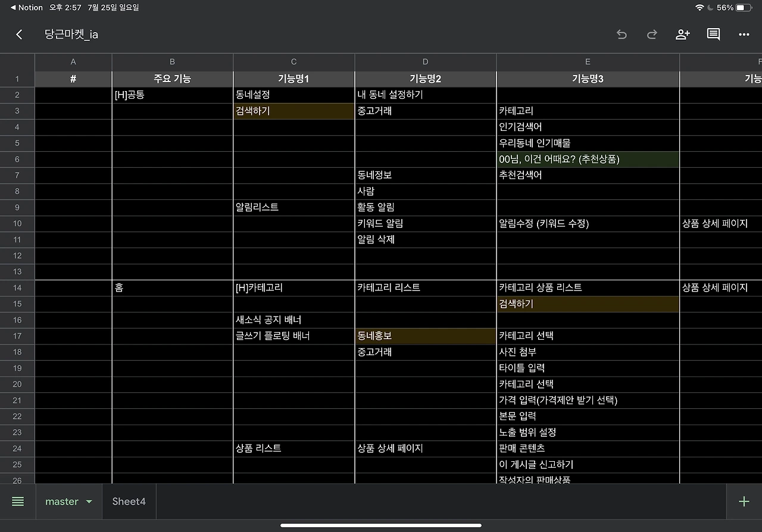Select the '중고거래' cell in row 3

(x=426, y=111)
